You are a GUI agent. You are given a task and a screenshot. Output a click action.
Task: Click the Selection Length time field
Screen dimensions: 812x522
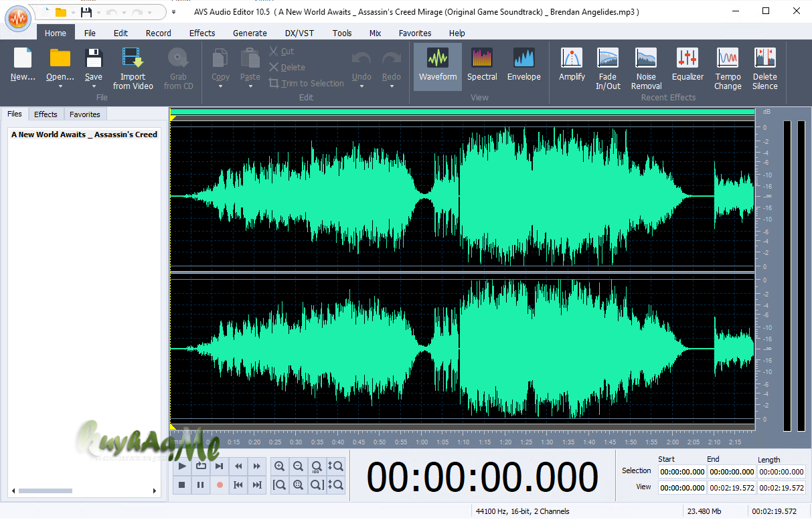781,471
